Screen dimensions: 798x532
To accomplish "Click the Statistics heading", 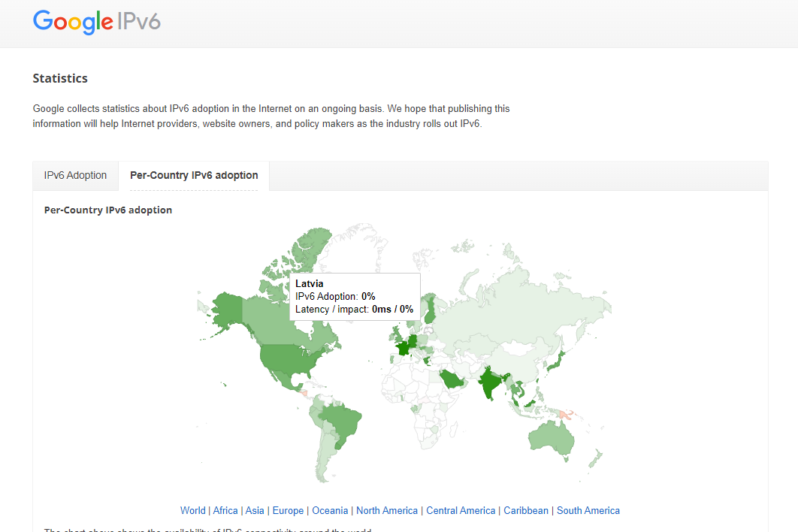I will 60,78.
